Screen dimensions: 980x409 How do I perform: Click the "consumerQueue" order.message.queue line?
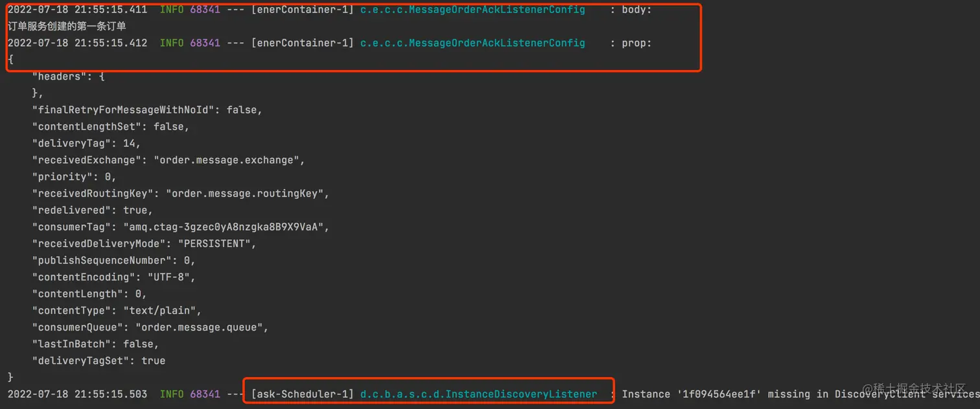pyautogui.click(x=150, y=327)
